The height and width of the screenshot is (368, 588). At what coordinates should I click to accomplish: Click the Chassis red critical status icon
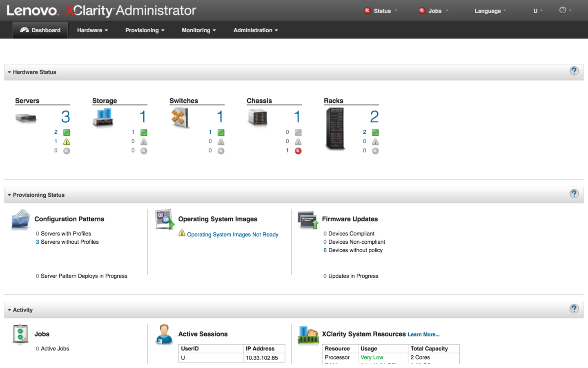click(x=298, y=151)
